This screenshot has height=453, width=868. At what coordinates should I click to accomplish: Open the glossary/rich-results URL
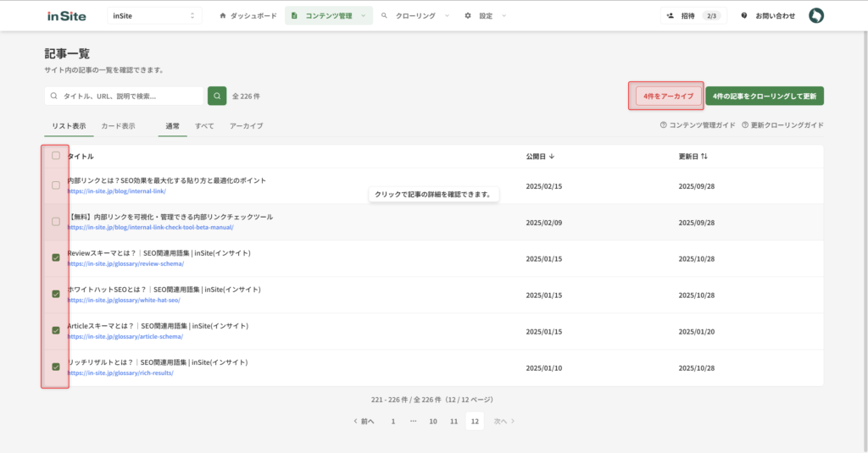click(120, 373)
